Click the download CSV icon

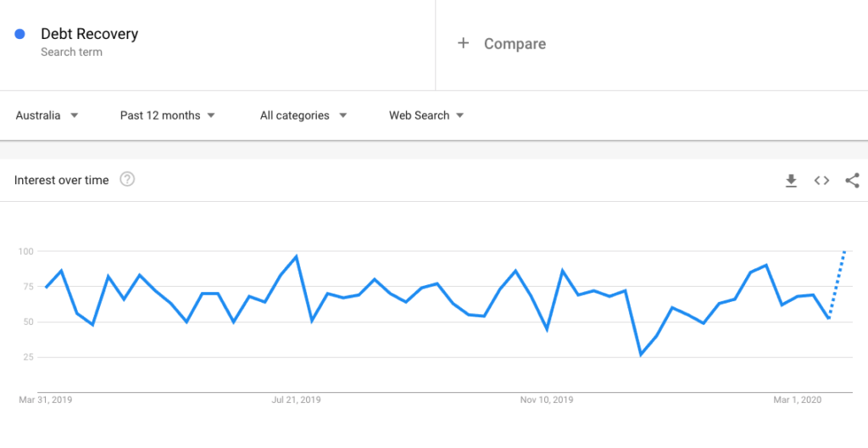791,181
